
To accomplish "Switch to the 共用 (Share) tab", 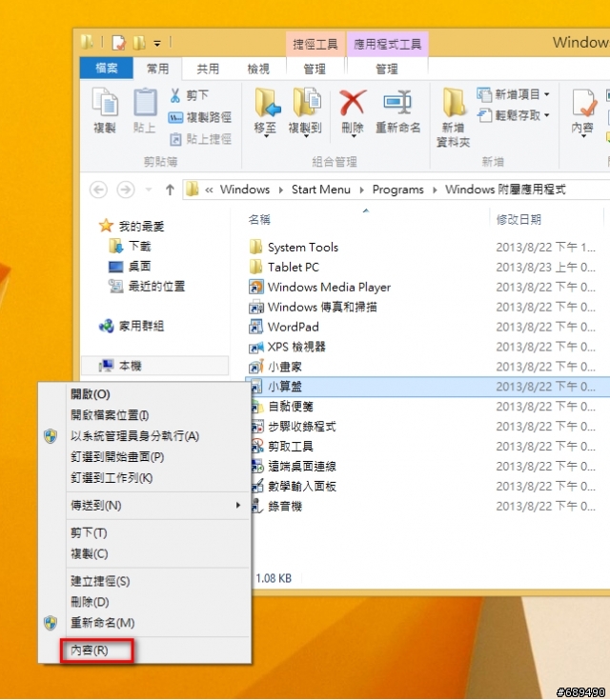I will (x=208, y=69).
